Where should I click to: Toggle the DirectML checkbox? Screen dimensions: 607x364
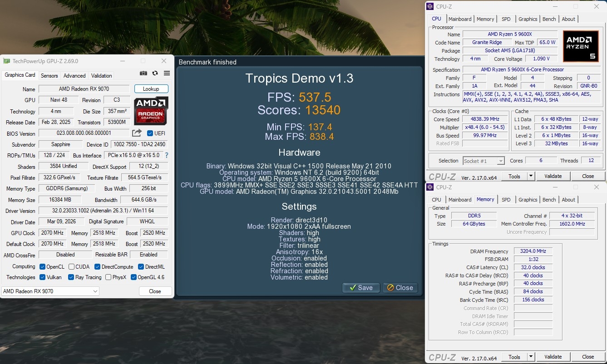141,267
